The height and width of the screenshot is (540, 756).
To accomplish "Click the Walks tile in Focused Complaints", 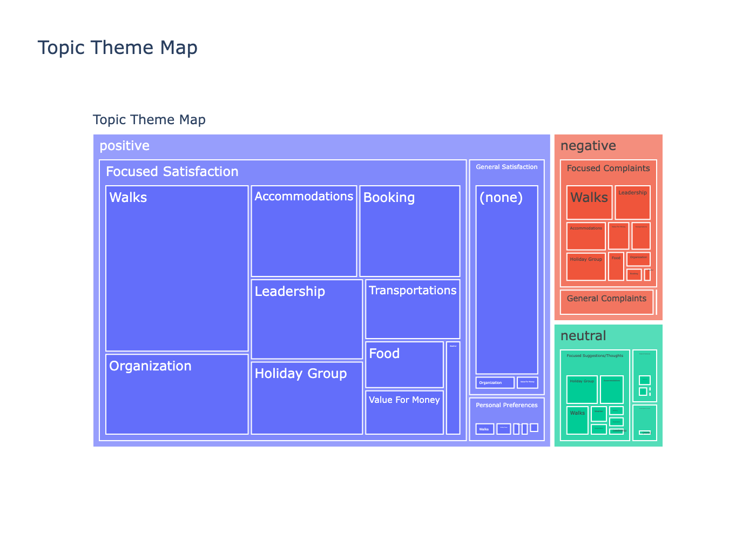I will click(x=589, y=202).
